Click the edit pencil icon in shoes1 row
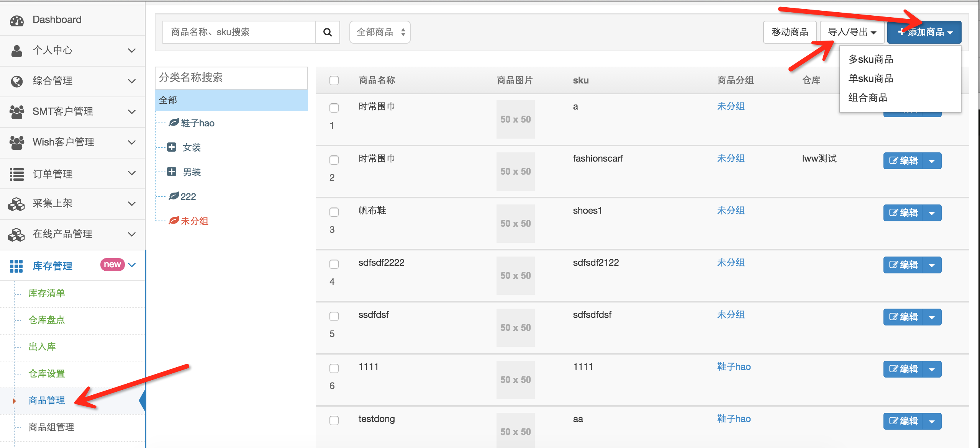This screenshot has height=448, width=980. pos(893,213)
